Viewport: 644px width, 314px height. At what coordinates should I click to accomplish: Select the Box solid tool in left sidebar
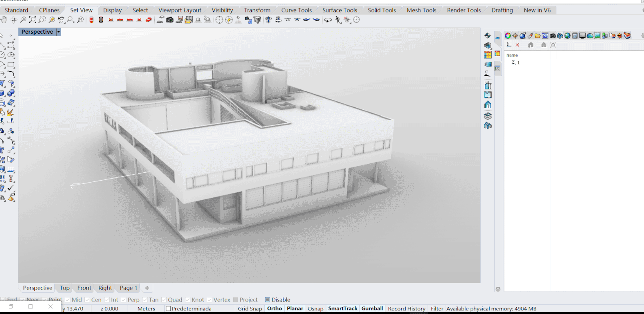click(2, 93)
